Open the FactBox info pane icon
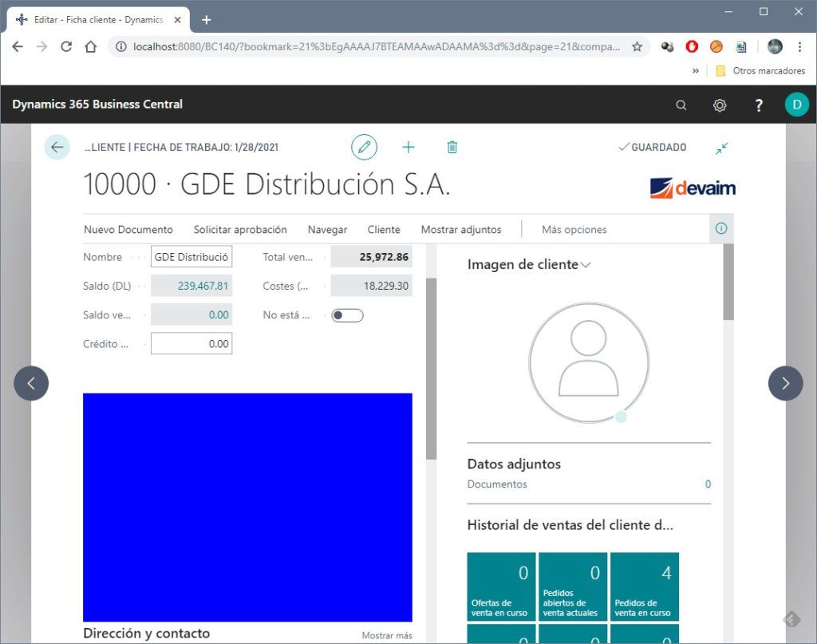The width and height of the screenshot is (817, 644). (721, 228)
